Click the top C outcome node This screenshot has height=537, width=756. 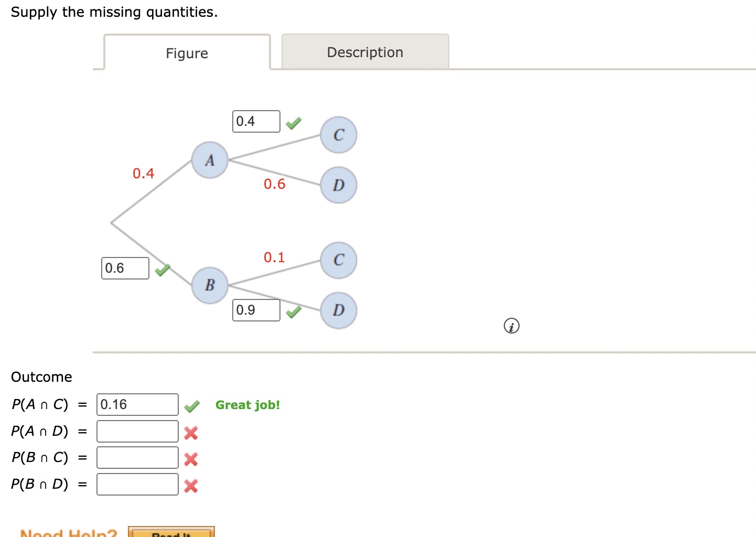[x=338, y=135]
